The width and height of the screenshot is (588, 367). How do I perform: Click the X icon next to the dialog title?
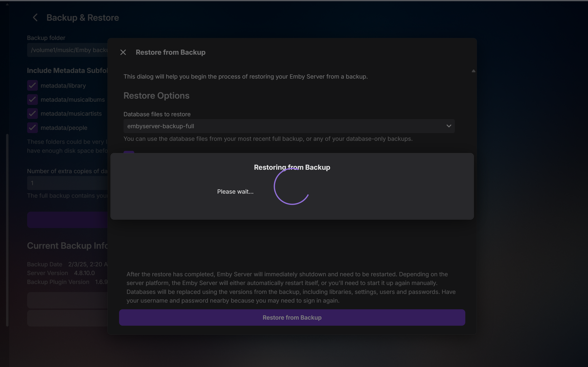[x=123, y=52]
